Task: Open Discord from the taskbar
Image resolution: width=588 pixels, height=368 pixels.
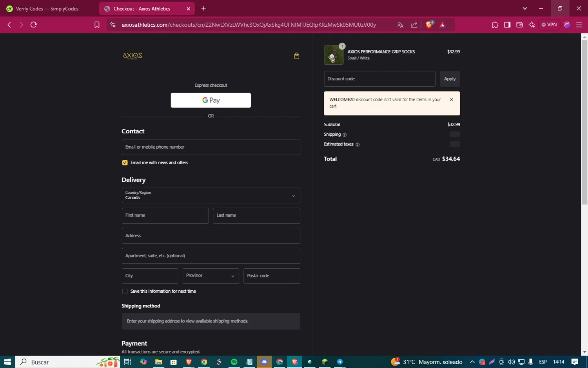Action: click(264, 362)
